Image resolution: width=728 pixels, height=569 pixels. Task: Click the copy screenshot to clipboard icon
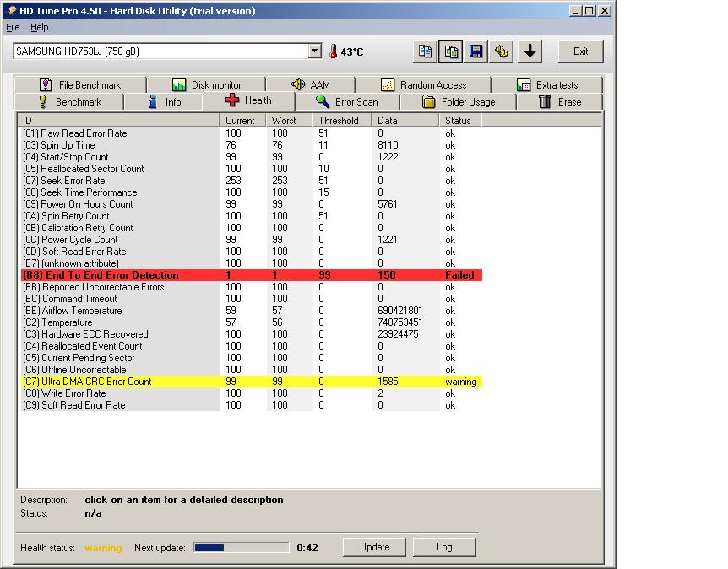tap(451, 51)
